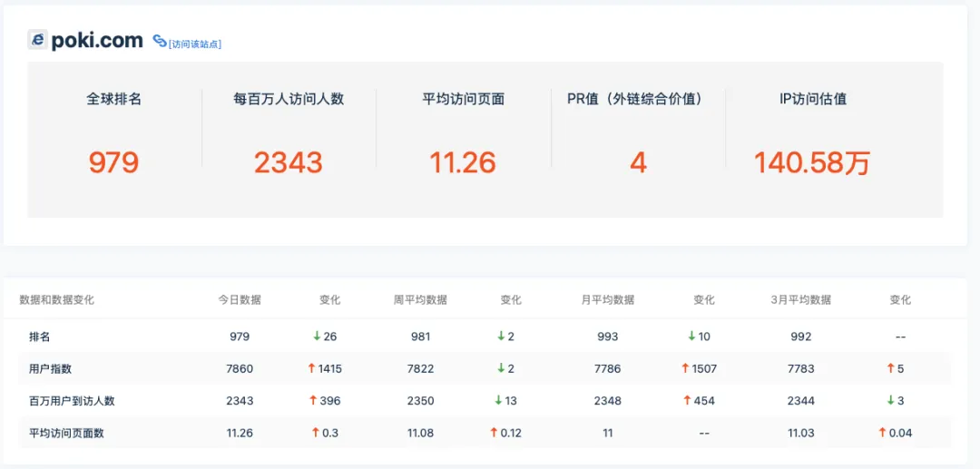Select the 百万用户到访人数 row label
Viewport: 980px width, 469px height.
72,401
